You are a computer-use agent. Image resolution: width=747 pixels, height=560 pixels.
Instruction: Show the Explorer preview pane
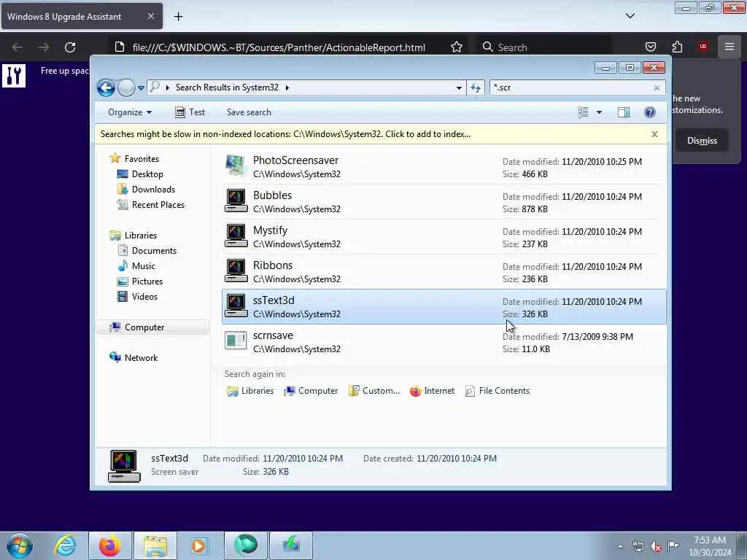623,112
